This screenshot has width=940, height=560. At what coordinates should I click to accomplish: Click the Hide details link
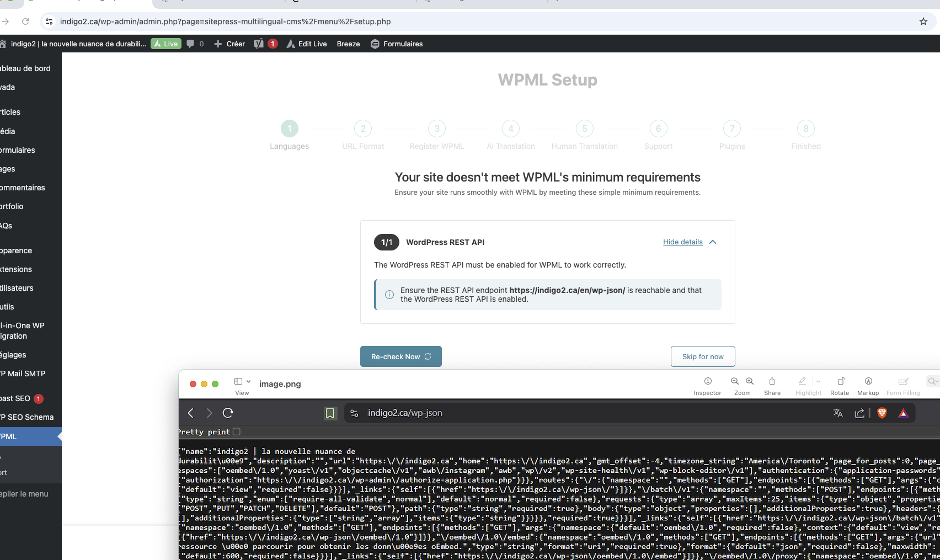tap(682, 242)
